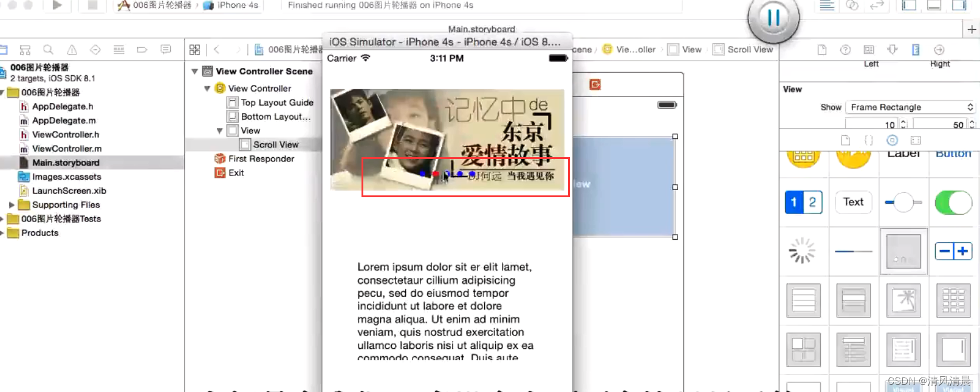Show the Size inspector ruler icon
980x392 pixels.
click(x=916, y=50)
